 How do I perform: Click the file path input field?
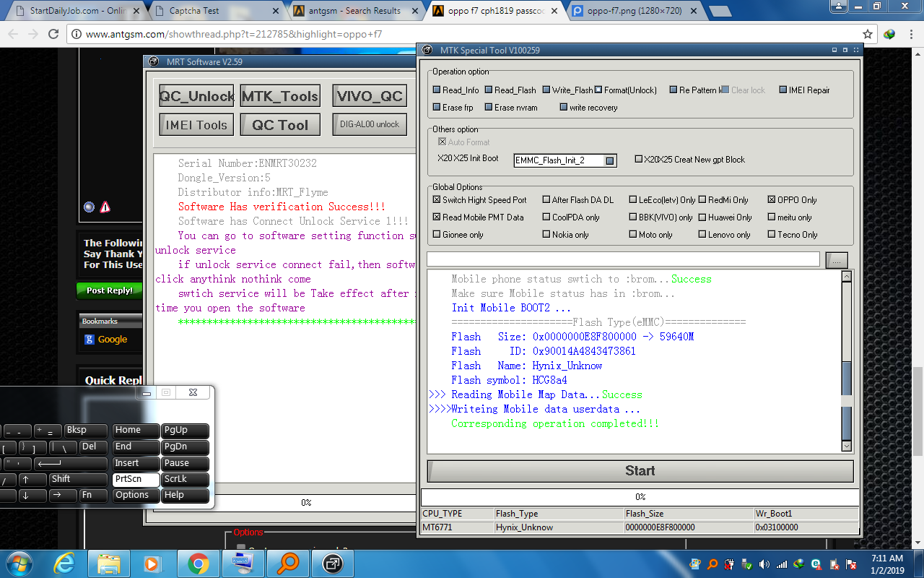624,259
